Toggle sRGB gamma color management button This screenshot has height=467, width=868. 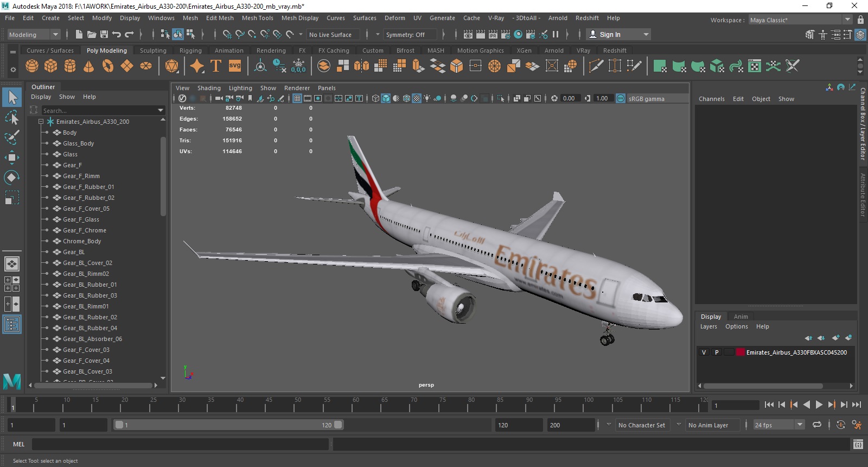(621, 98)
